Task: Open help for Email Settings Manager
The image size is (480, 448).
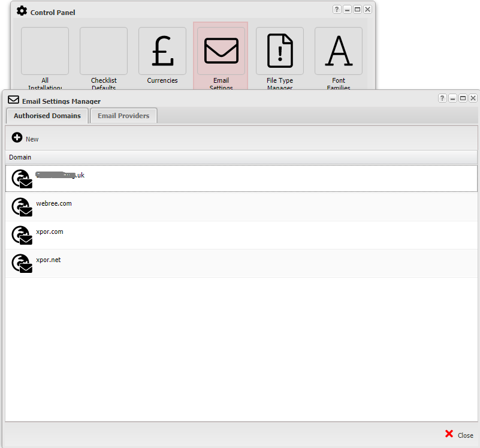Action: [442, 98]
